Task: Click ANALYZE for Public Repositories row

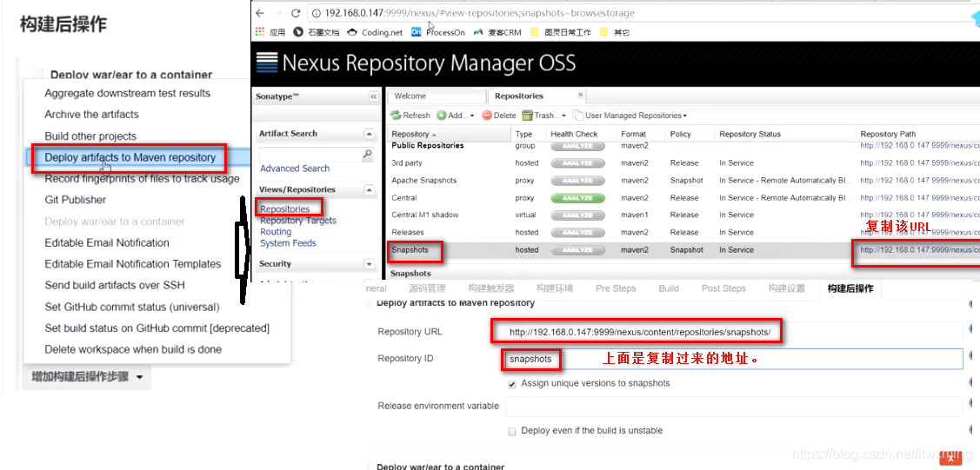Action: tap(577, 146)
